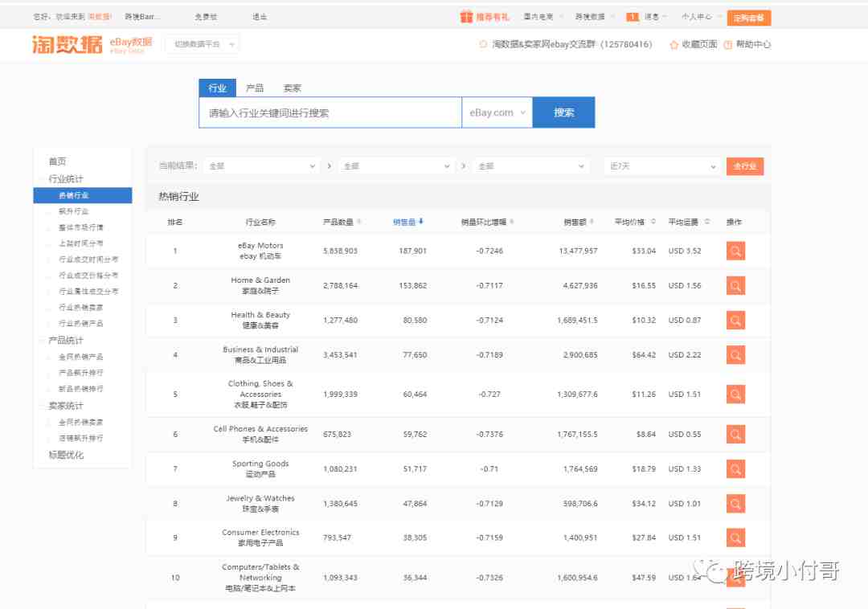This screenshot has width=868, height=609.
Task: Click the 推荐有礼 link
Action: (492, 17)
